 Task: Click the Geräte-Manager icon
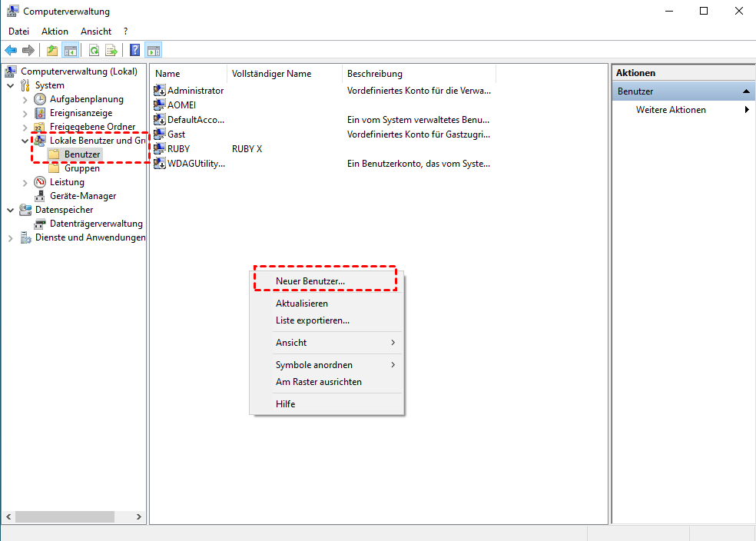pyautogui.click(x=40, y=196)
